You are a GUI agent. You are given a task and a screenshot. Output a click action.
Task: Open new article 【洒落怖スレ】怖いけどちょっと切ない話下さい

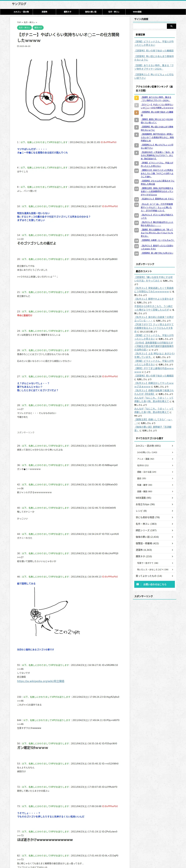[x=154, y=76]
